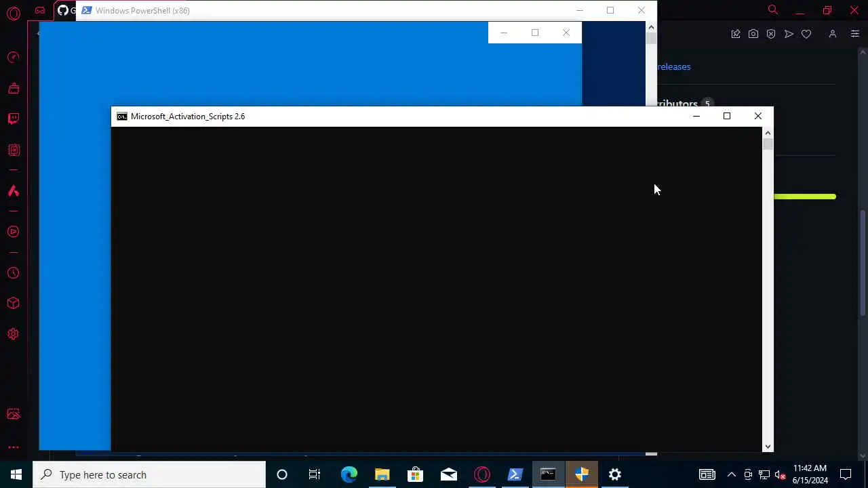868x488 pixels.
Task: Open File Explorer from the taskbar
Action: (382, 474)
